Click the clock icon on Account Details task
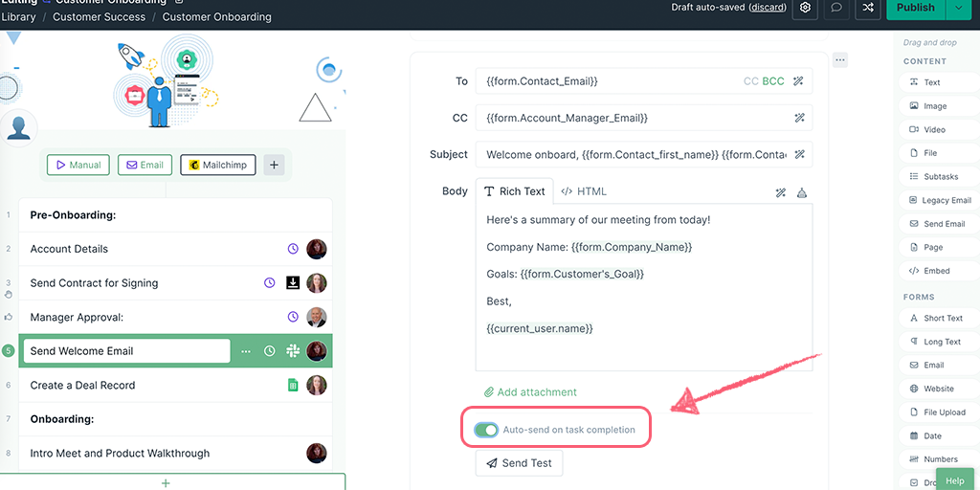This screenshot has height=490, width=980. (x=294, y=249)
